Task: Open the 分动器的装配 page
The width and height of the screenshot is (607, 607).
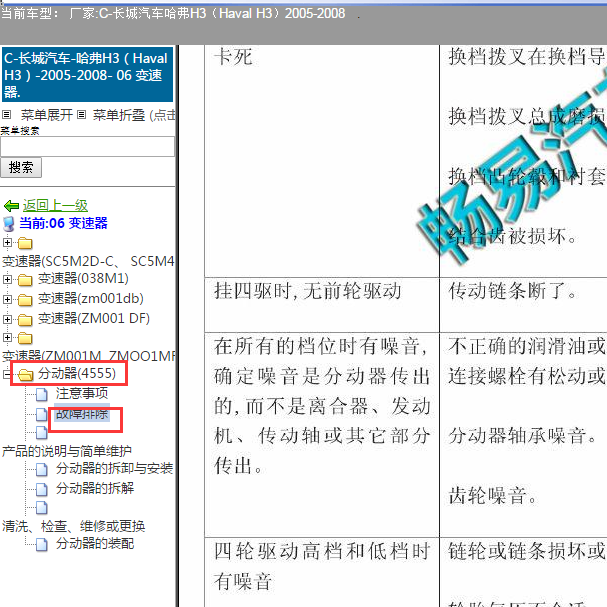Action: (x=95, y=544)
